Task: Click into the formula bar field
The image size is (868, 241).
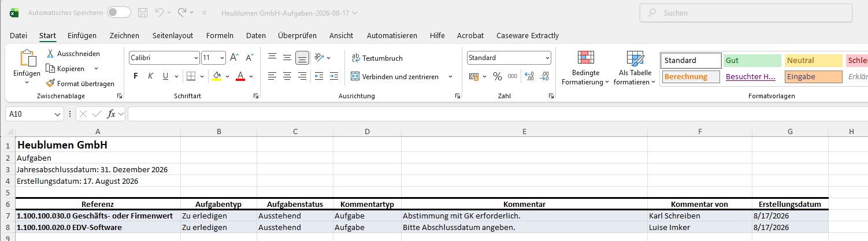Action: [x=497, y=114]
